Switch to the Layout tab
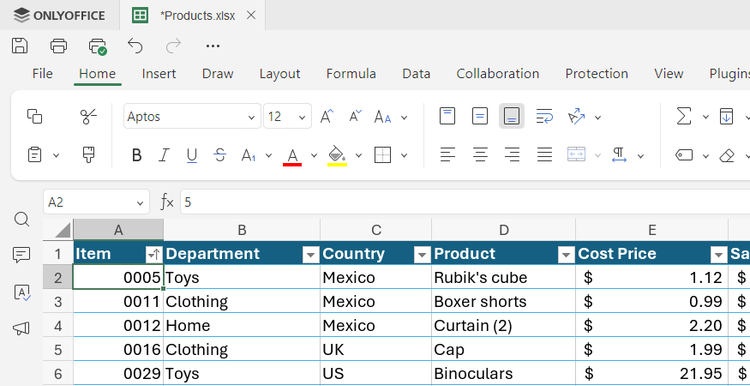The image size is (750, 386). tap(280, 74)
